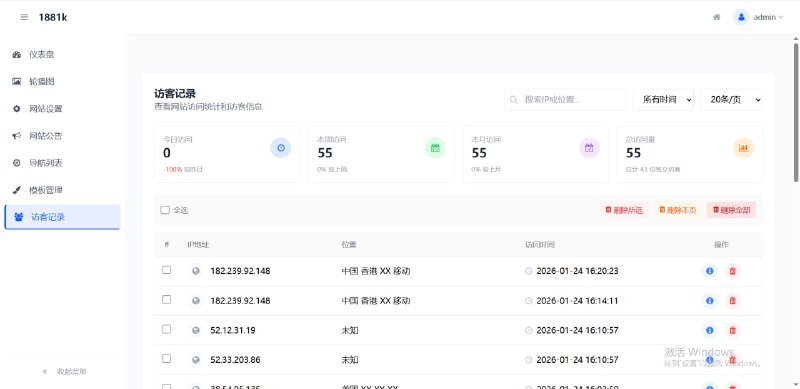The width and height of the screenshot is (800, 389).
Task: View info for 52.12.31.19 record
Action: (710, 330)
